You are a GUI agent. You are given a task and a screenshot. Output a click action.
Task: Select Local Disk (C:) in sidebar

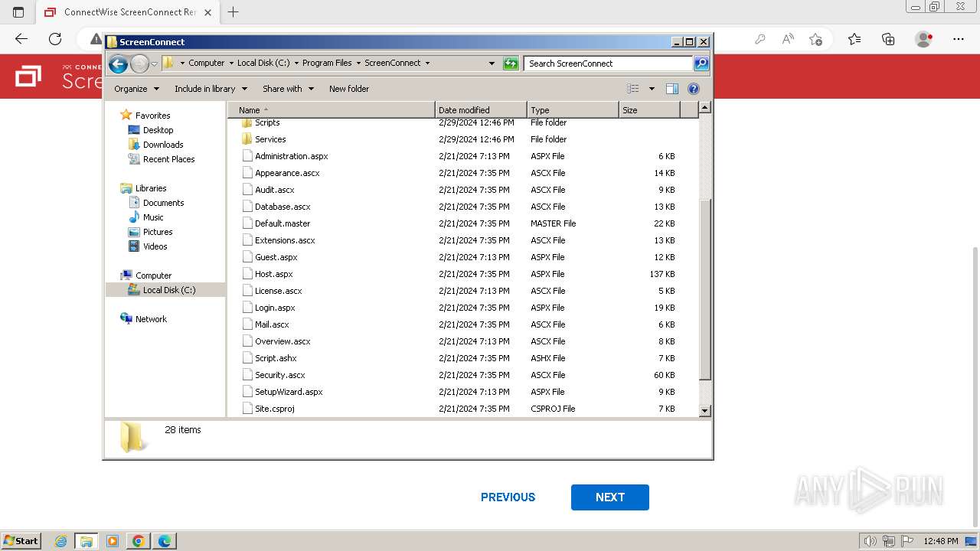168,290
